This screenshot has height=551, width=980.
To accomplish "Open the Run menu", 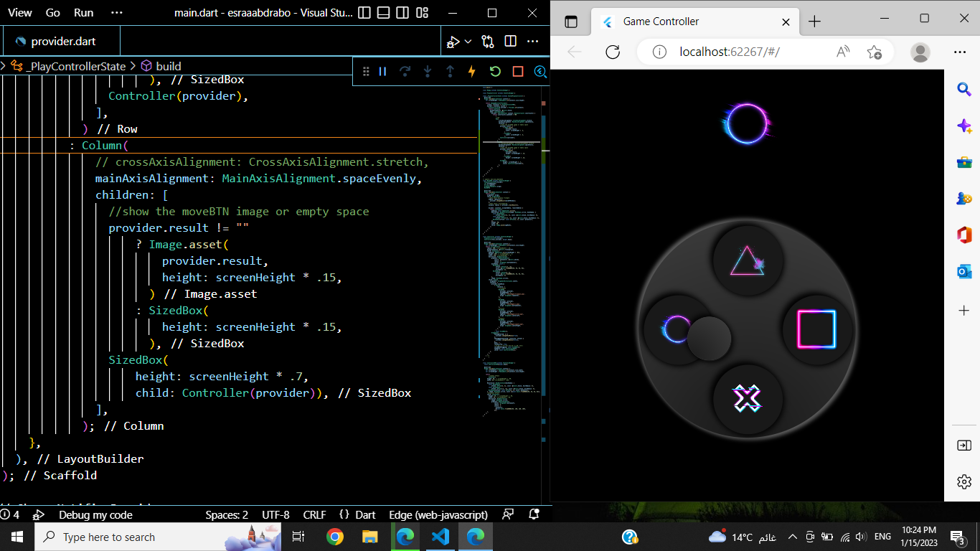I will point(83,13).
